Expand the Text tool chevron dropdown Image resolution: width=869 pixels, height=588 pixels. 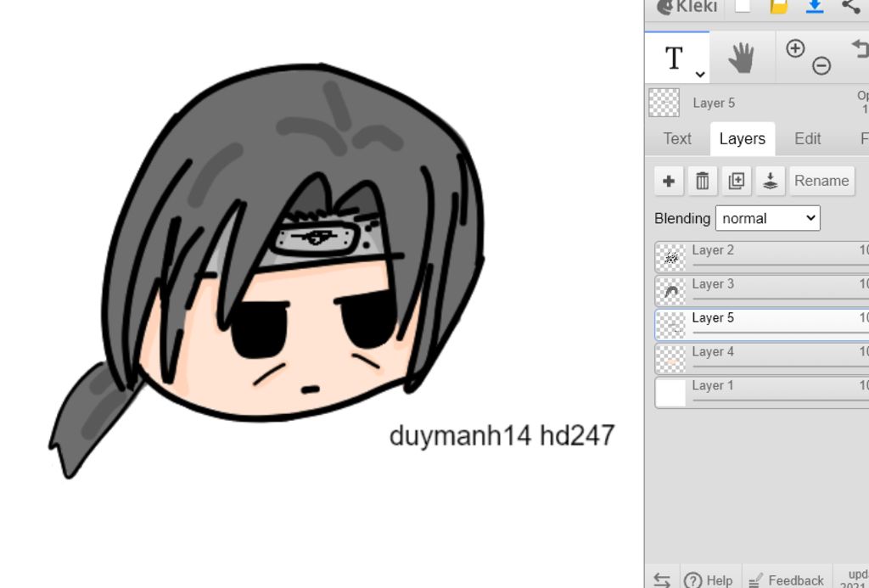coord(700,75)
